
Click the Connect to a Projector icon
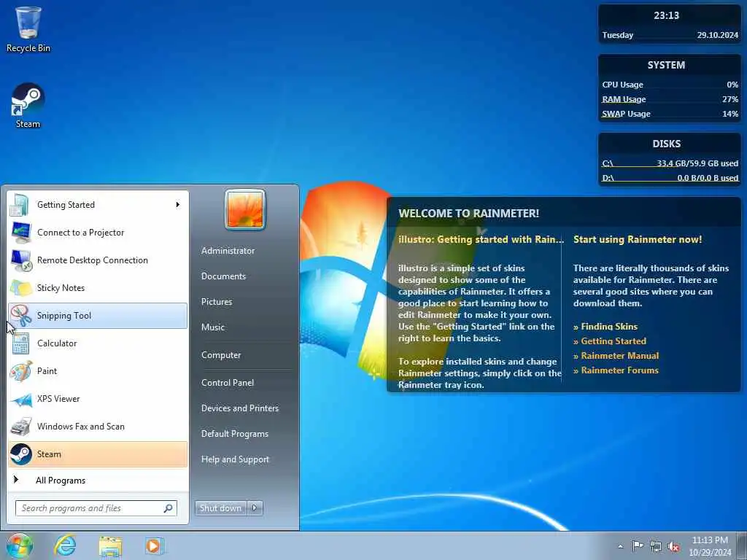point(20,233)
